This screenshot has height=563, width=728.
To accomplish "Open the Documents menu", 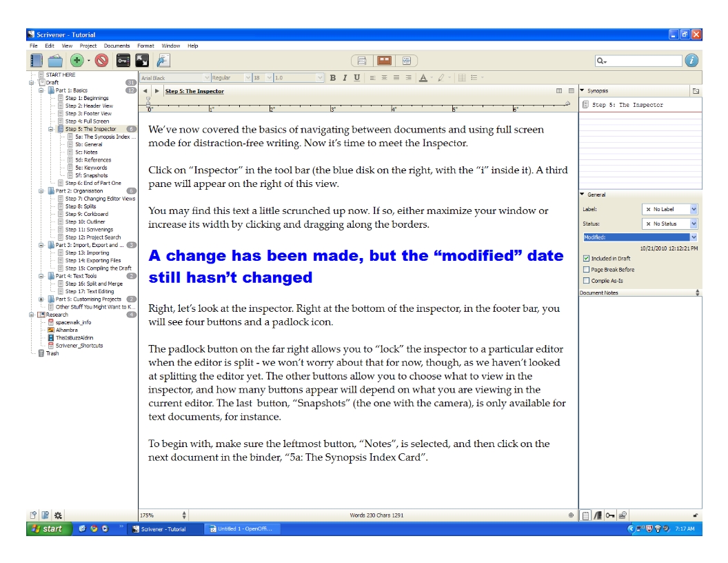I will 117,46.
